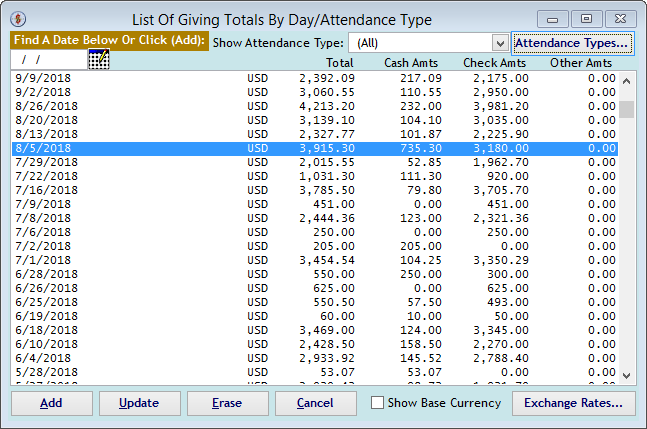Viewport: 647px width, 429px height.
Task: Click cash amount 217.09
Action: click(420, 78)
